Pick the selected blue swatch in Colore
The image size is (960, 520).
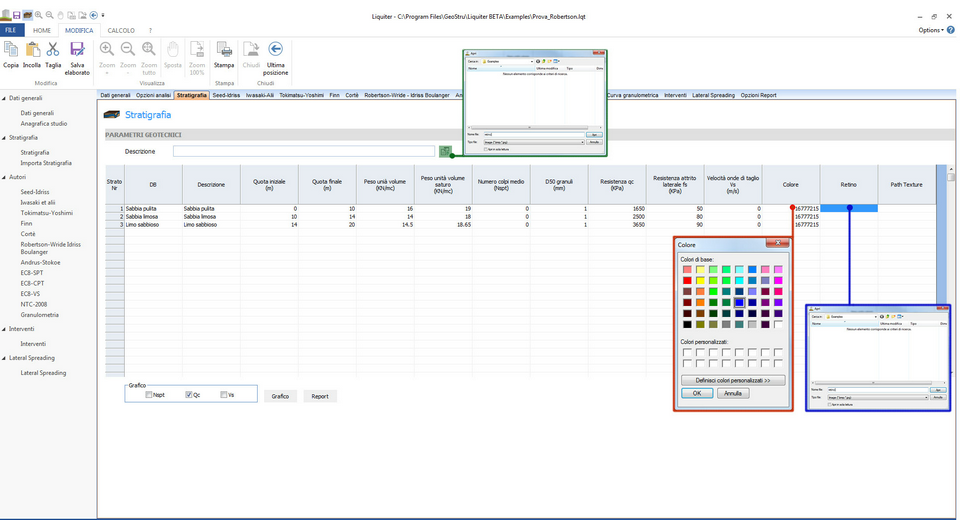[740, 303]
